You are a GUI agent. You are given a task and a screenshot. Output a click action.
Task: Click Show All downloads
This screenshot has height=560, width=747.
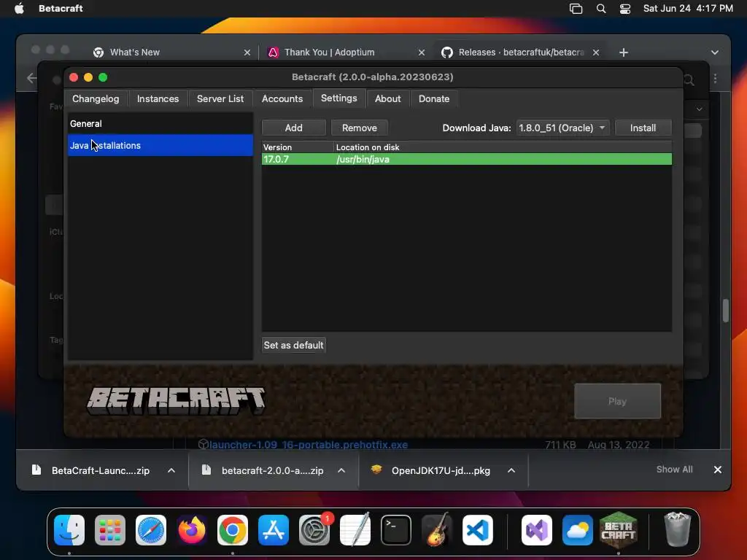[x=674, y=470]
